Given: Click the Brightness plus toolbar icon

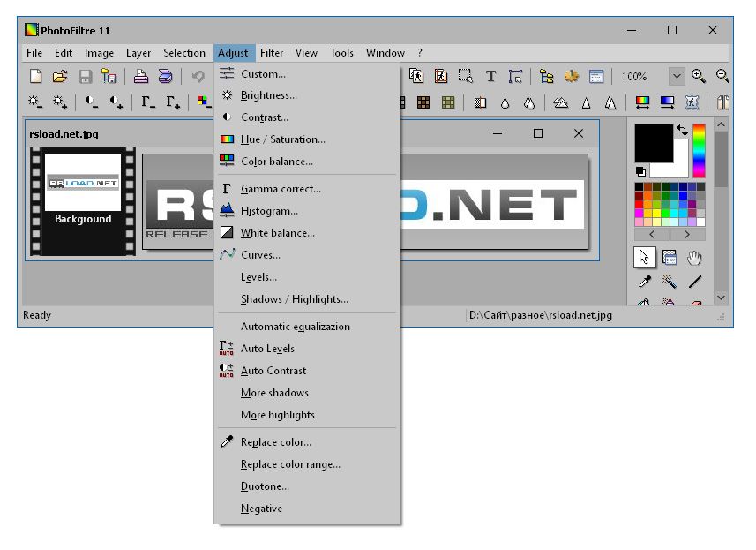Looking at the screenshot, I should coord(60,102).
